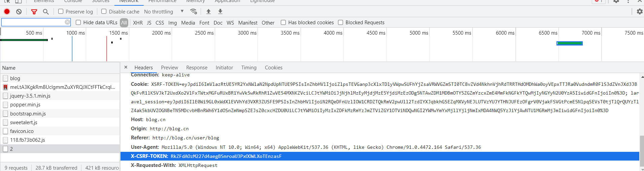The width and height of the screenshot is (644, 171).
Task: Check Has blocked cookies
Action: click(x=283, y=23)
